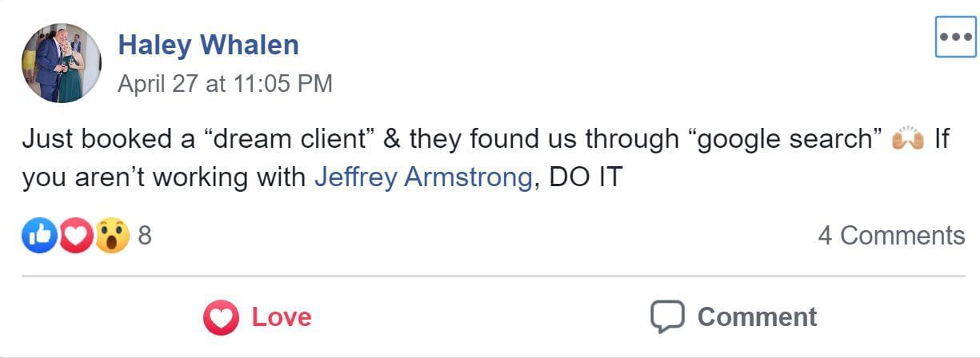
Task: Click the raised hands emoji in the post
Action: (908, 139)
